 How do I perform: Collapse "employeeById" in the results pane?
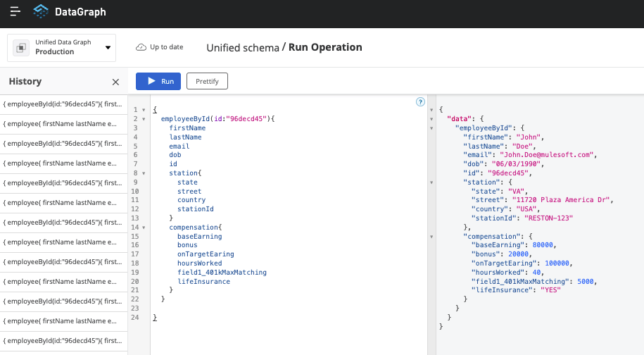pos(431,128)
